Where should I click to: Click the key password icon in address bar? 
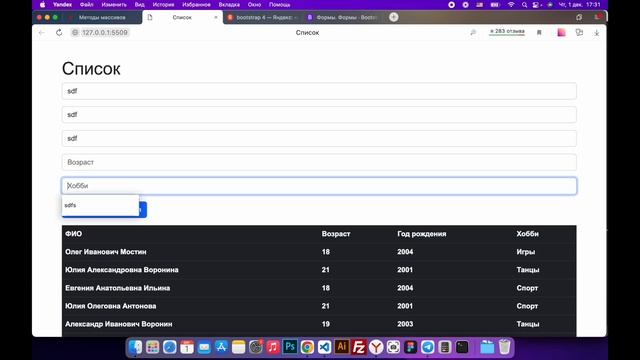pos(473,33)
